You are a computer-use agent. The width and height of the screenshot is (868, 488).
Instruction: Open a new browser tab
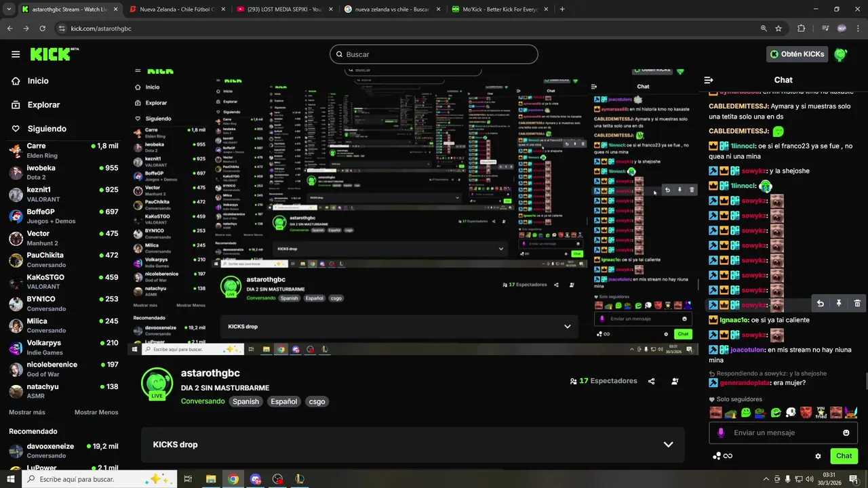point(562,9)
